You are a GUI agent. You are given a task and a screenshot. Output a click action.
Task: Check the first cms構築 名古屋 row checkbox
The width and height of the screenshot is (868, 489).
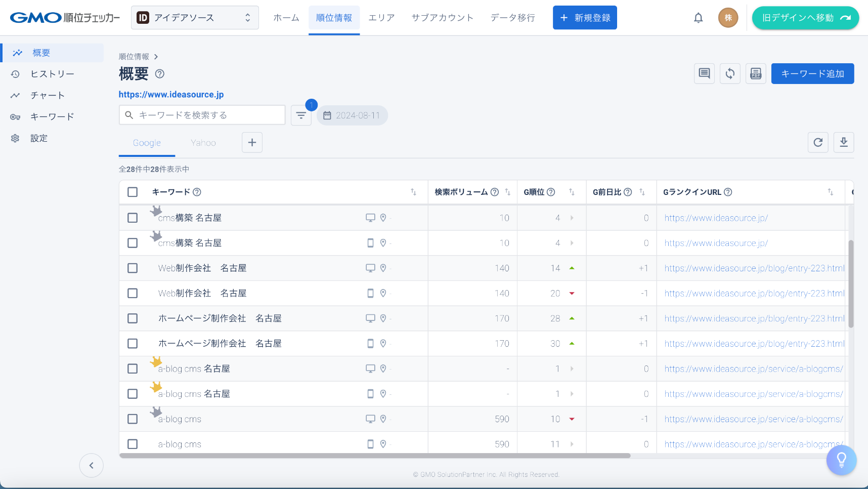click(133, 218)
